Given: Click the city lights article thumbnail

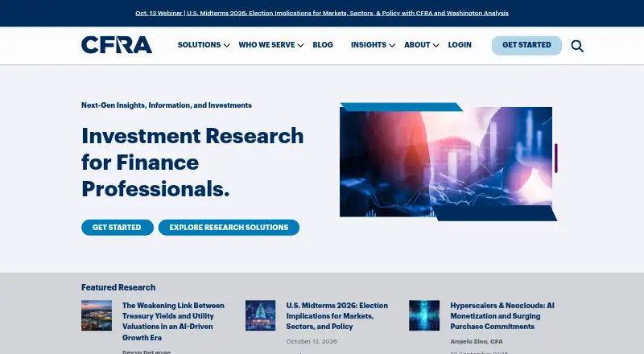Looking at the screenshot, I should 97,315.
